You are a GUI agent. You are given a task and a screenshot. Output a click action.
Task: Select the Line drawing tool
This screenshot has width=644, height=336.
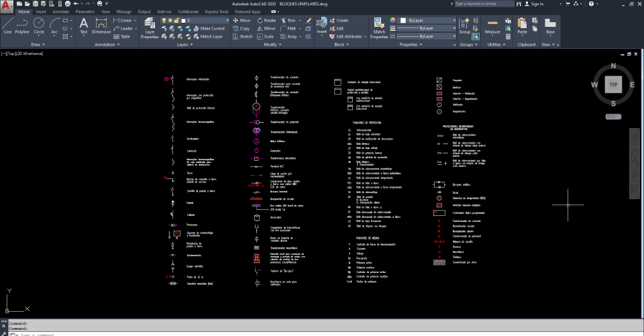tap(7, 25)
